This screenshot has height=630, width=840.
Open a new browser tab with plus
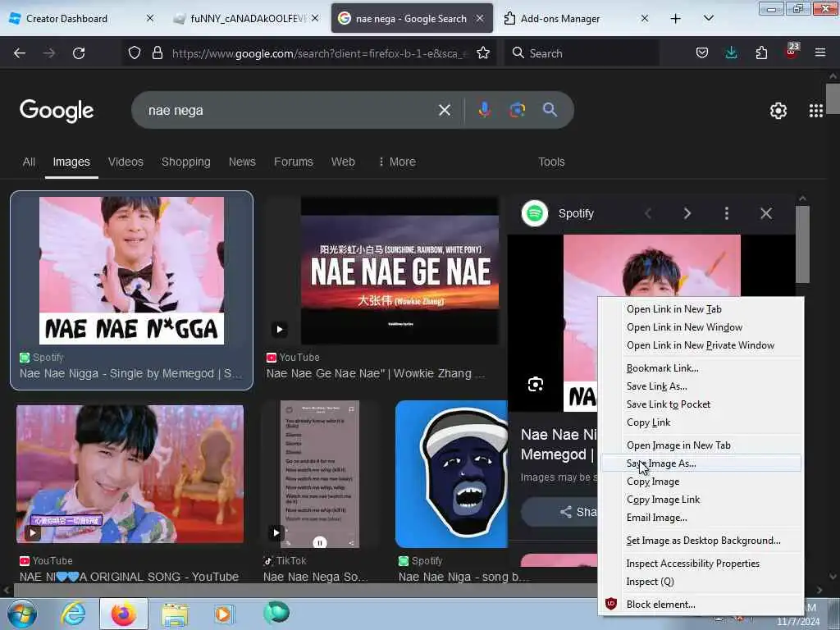pos(676,19)
